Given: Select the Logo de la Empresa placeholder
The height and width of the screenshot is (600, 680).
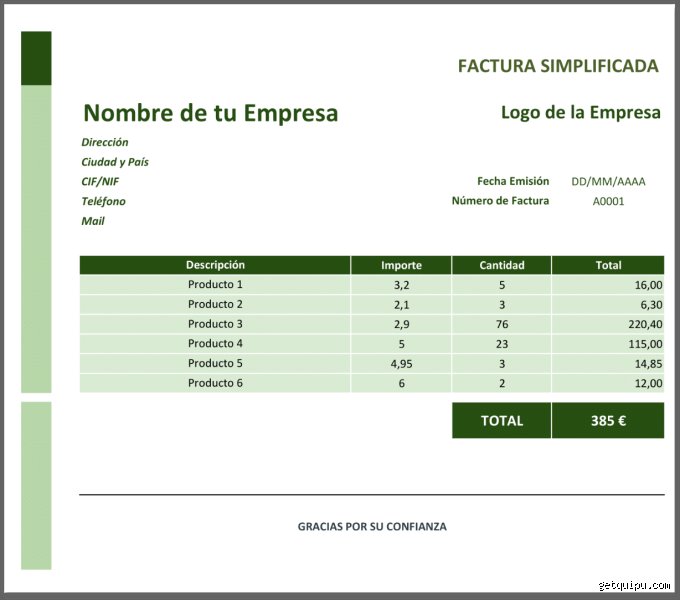Looking at the screenshot, I should click(581, 113).
